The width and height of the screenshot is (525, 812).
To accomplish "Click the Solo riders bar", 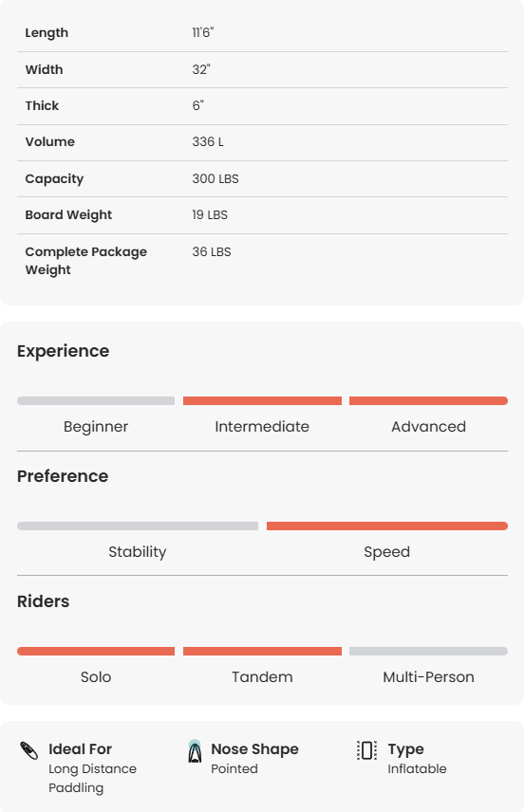I will click(x=96, y=652).
